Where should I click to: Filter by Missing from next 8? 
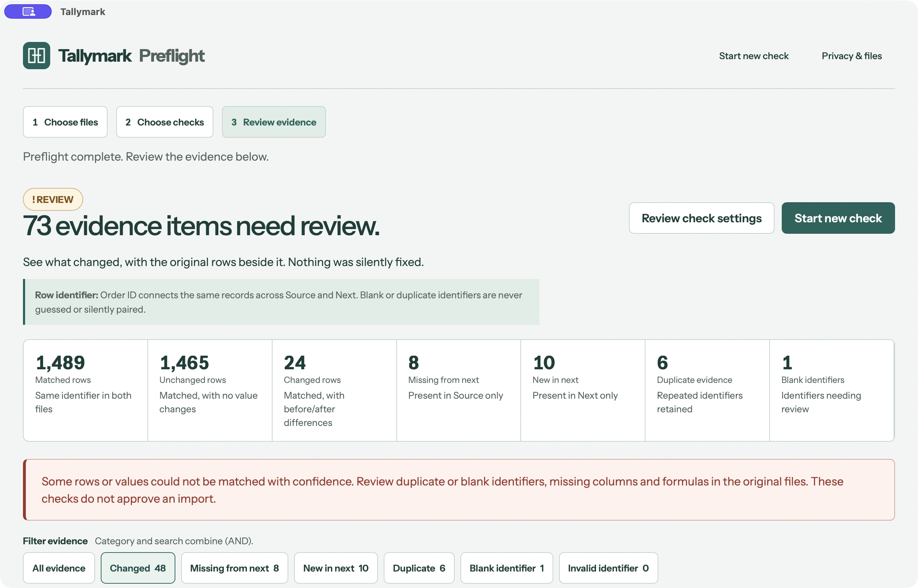pos(235,568)
